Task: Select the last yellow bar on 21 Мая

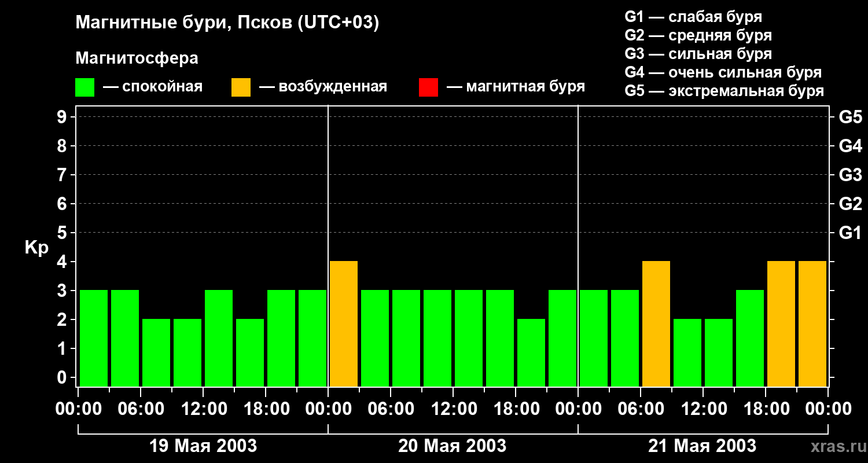Action: pos(812,324)
